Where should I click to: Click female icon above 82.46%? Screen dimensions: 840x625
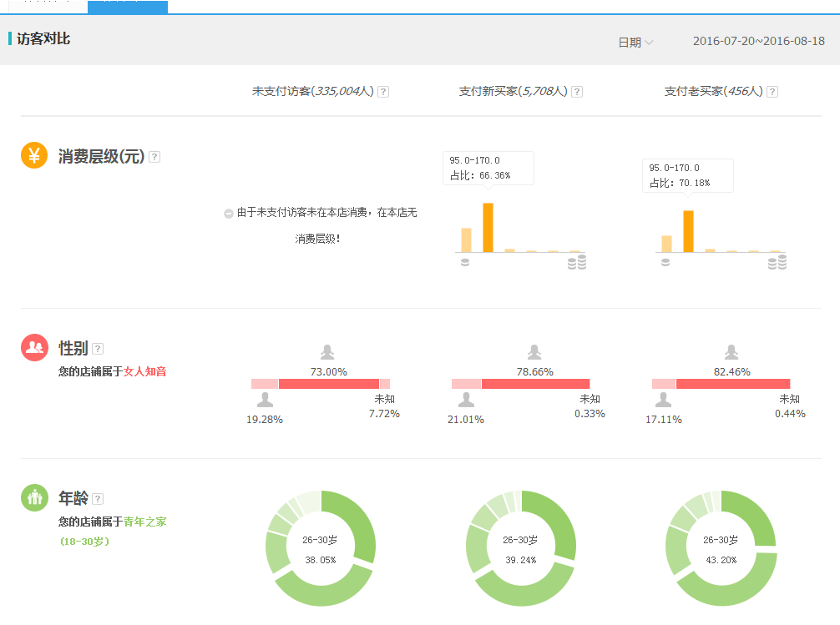tap(731, 352)
